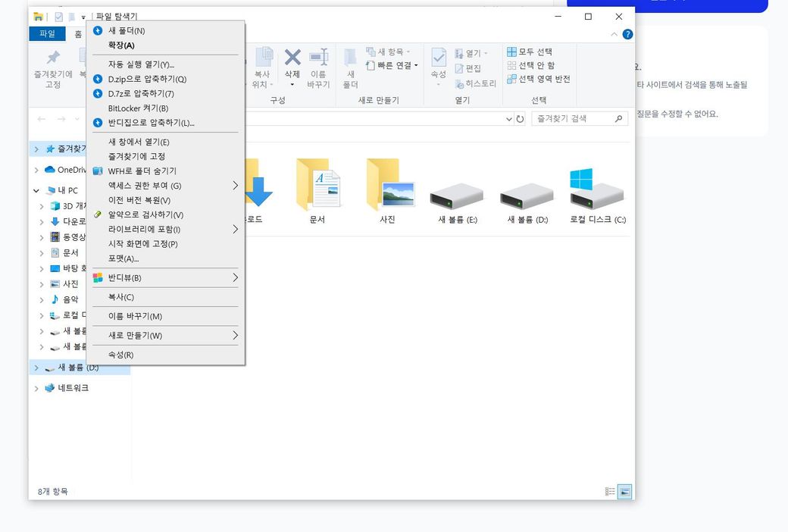Choose D.zip으로 압축하기(Q) from context menu
The image size is (788, 532).
click(147, 79)
